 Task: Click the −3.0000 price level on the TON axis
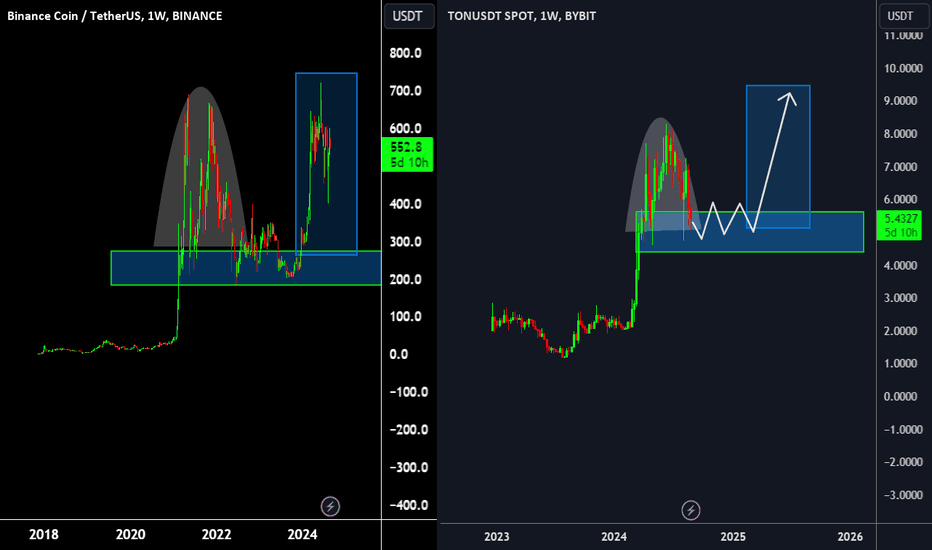click(x=903, y=495)
